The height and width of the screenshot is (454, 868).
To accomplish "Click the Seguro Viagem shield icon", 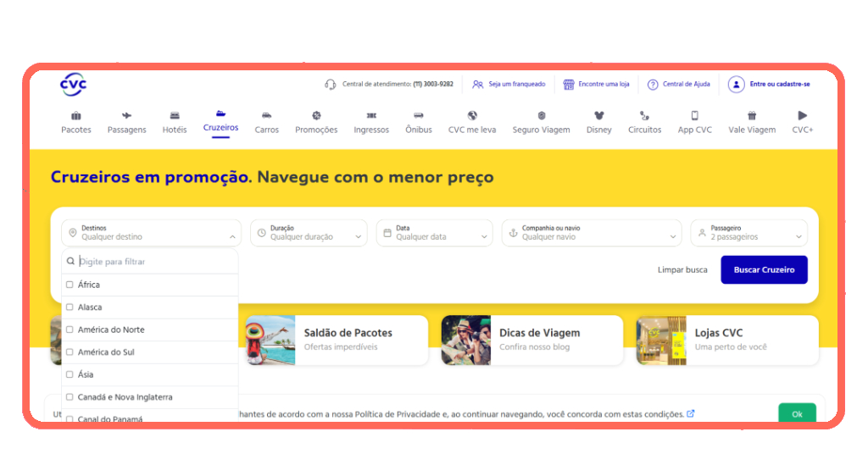I will point(542,115).
